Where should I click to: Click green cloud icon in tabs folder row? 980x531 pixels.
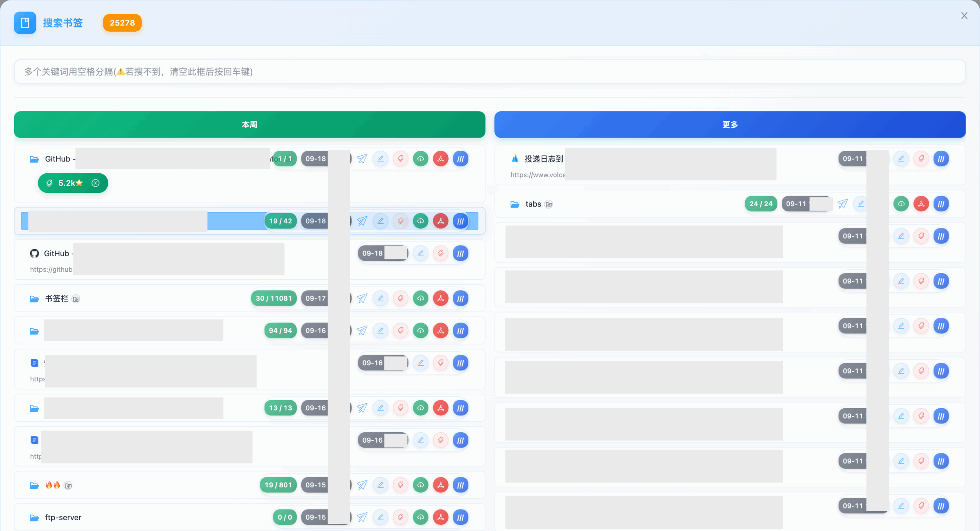[x=901, y=204]
